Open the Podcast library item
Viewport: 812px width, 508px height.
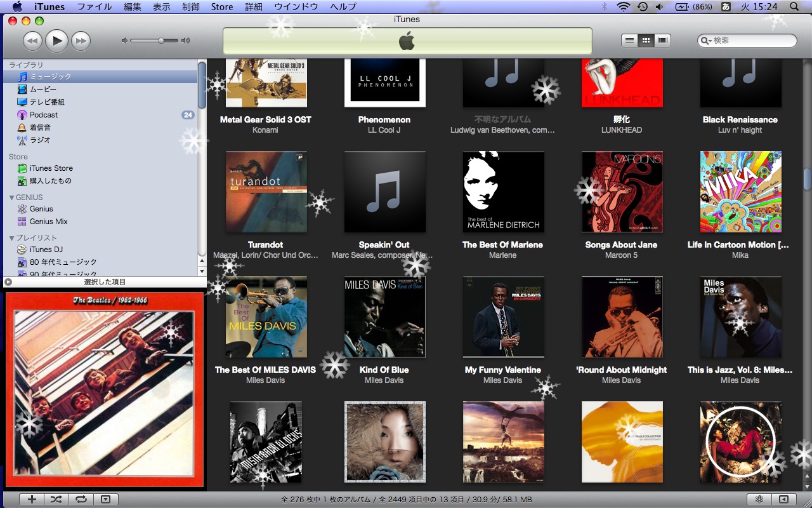(x=100, y=115)
